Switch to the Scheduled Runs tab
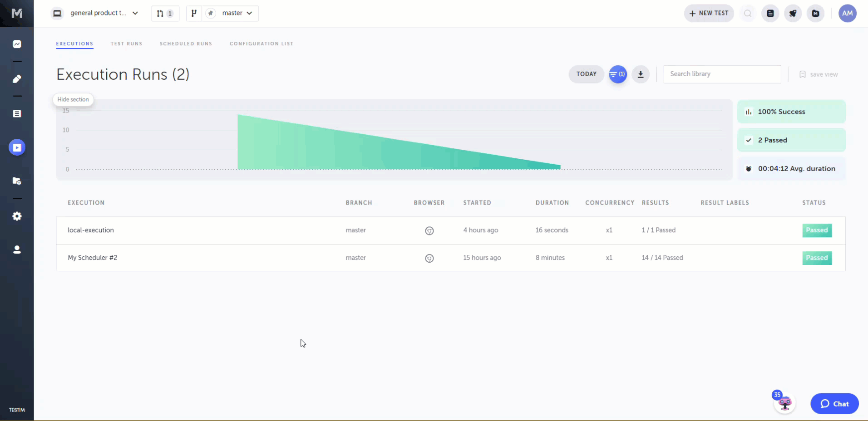Viewport: 868px width, 421px height. pos(186,44)
